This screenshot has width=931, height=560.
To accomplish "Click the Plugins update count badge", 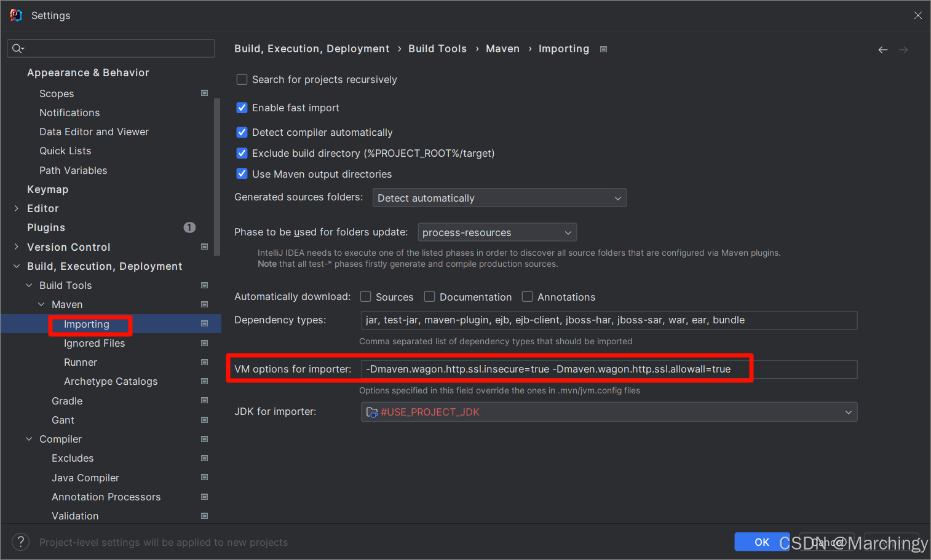I will [x=189, y=227].
